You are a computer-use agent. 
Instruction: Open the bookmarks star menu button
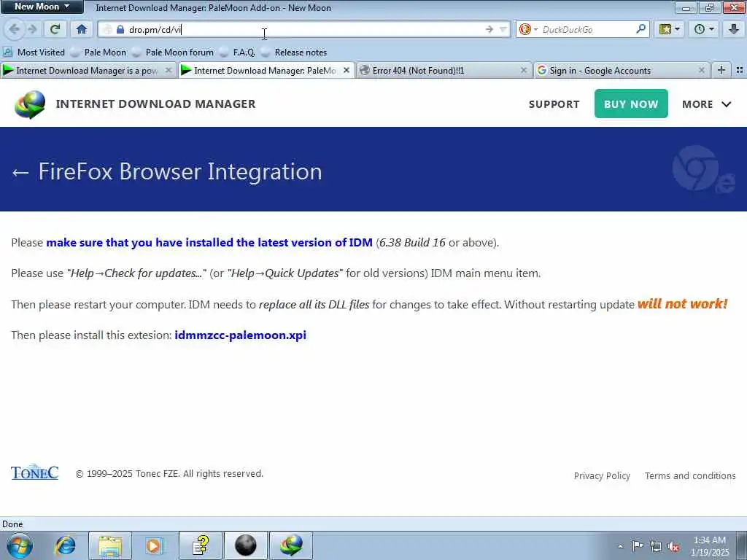[x=670, y=29]
